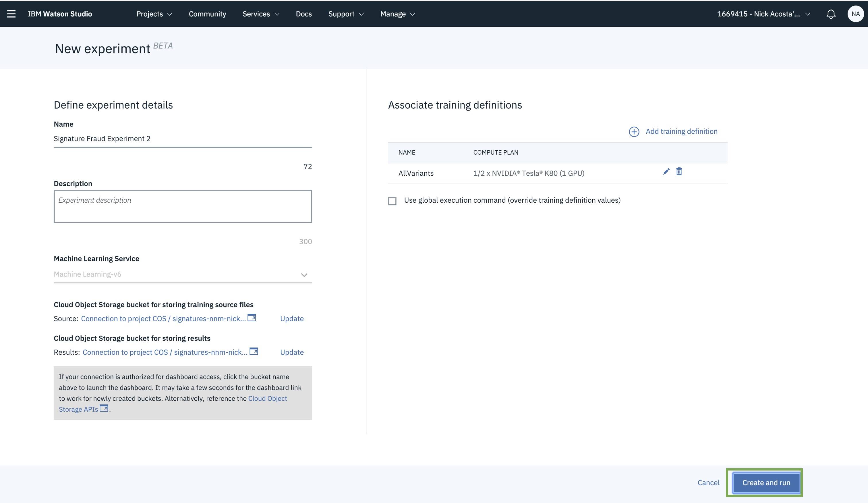Expand the Projects menu

154,14
